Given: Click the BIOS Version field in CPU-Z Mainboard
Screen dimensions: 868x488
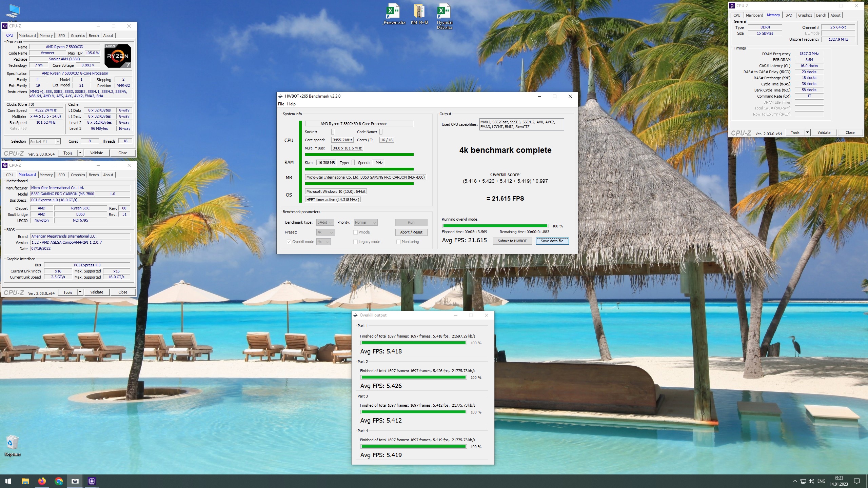Looking at the screenshot, I should 80,242.
